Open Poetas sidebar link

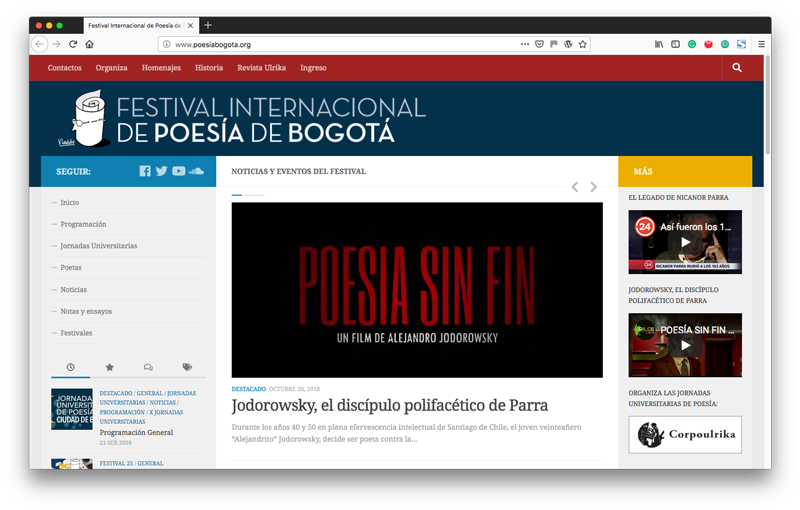(71, 268)
